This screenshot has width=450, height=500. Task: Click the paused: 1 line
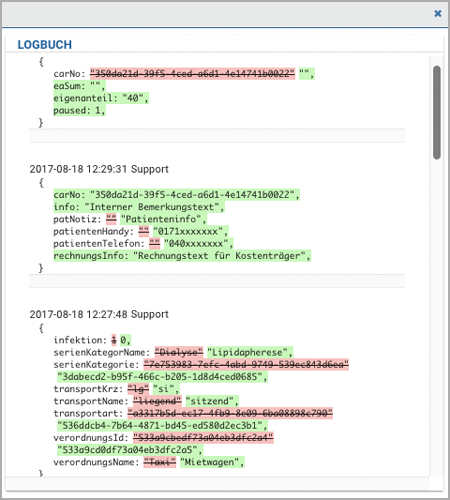click(x=79, y=110)
